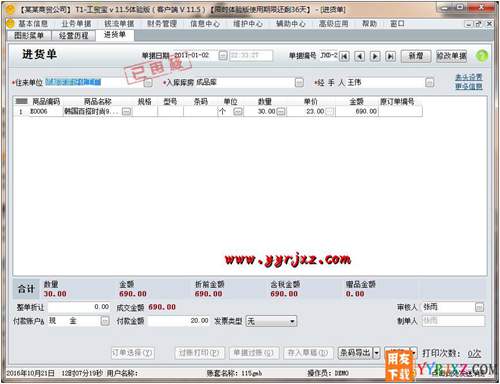Click 商品名称 column header
This screenshot has height=384, width=500.
pos(97,101)
